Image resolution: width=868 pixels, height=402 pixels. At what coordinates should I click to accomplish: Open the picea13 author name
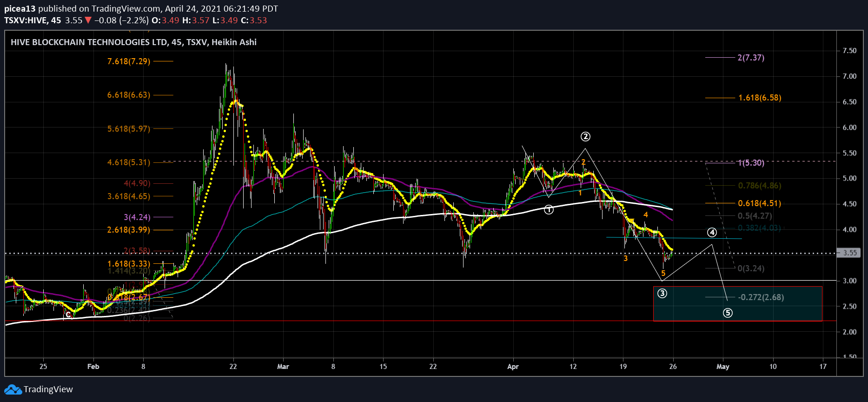point(20,8)
